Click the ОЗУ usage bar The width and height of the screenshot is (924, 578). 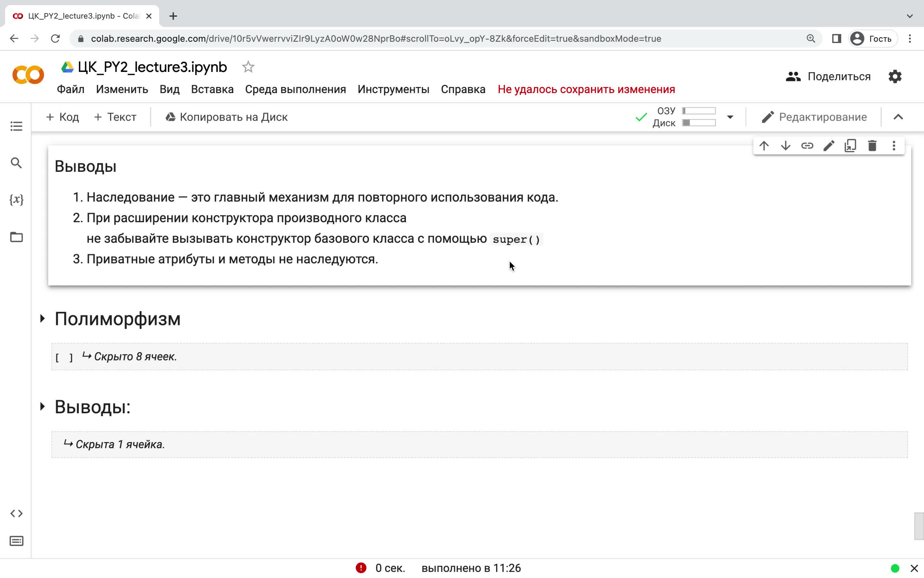coord(699,111)
